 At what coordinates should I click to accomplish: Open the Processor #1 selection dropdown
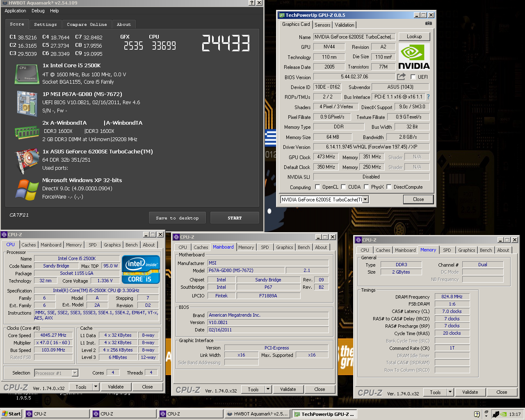coord(75,373)
